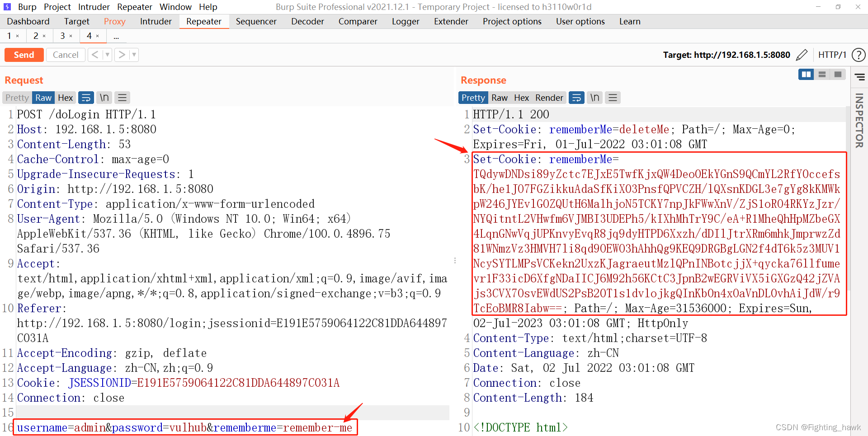The image size is (868, 436).
Task: Open the Learn tab
Action: tap(630, 21)
